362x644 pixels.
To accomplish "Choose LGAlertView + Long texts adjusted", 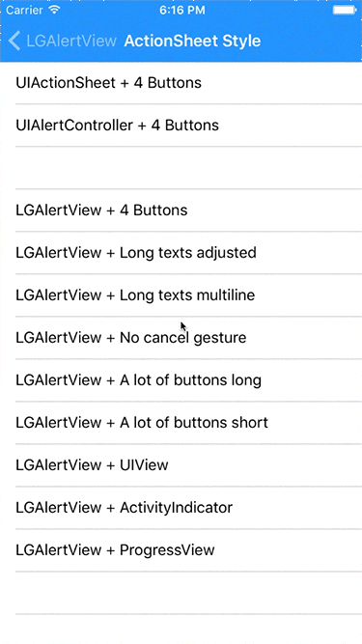I will pos(181,253).
